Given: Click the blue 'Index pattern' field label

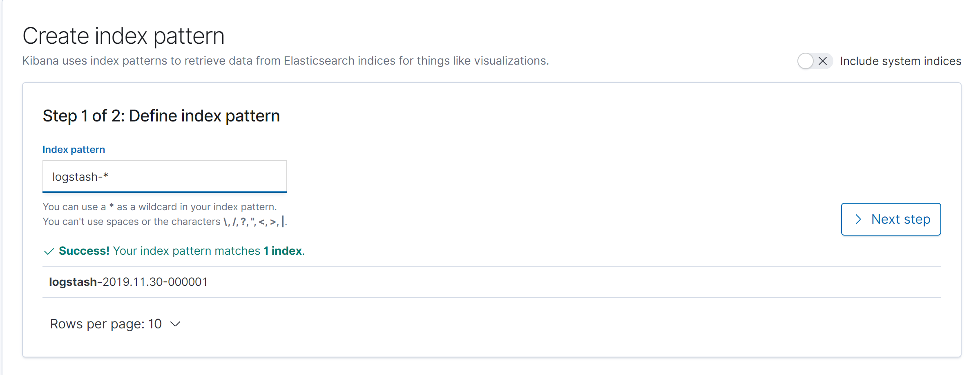Looking at the screenshot, I should [74, 150].
